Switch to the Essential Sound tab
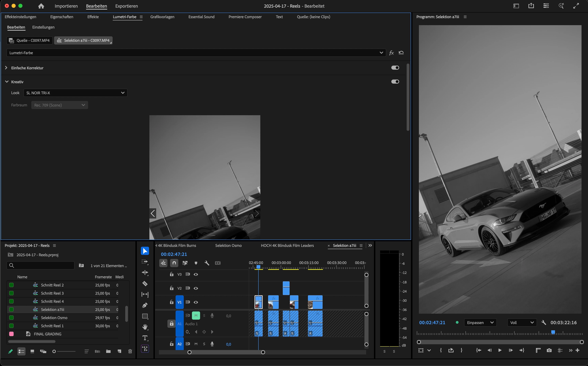 [x=201, y=17]
